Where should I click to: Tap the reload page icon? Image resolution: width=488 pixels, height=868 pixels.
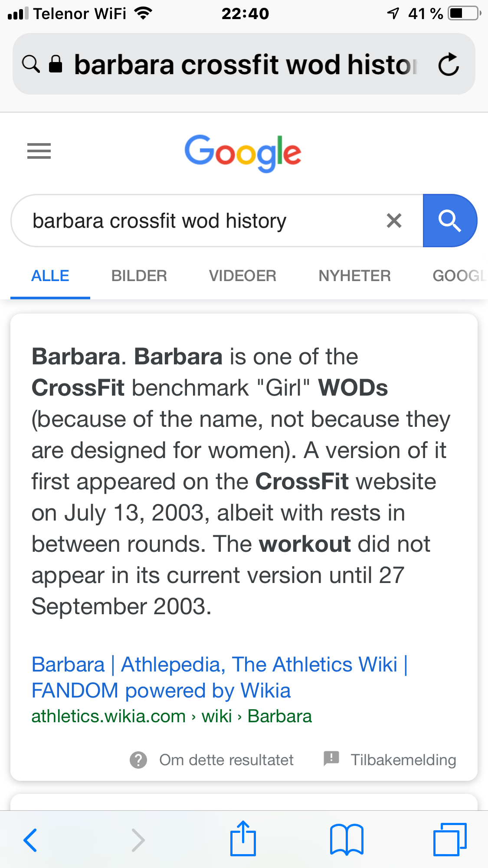point(449,65)
